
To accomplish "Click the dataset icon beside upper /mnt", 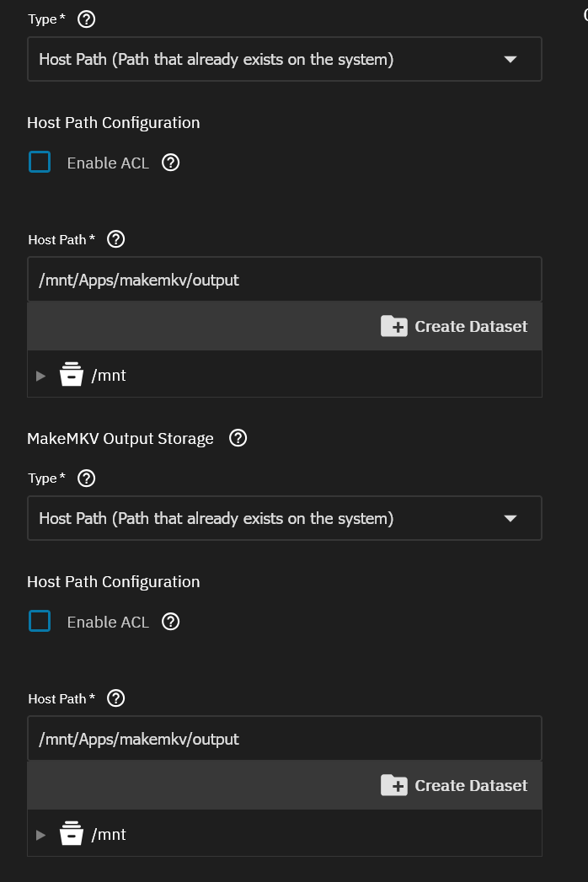I will [x=72, y=375].
